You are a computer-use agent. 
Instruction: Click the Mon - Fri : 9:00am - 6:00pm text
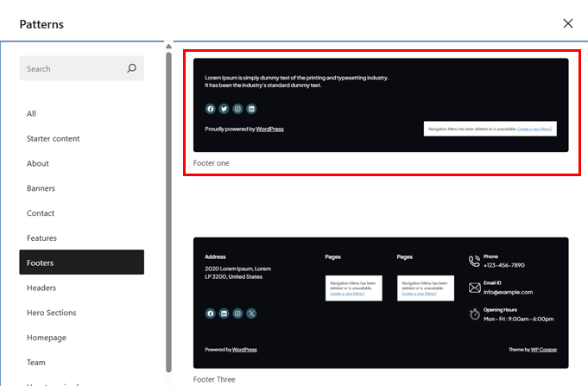[519, 319]
